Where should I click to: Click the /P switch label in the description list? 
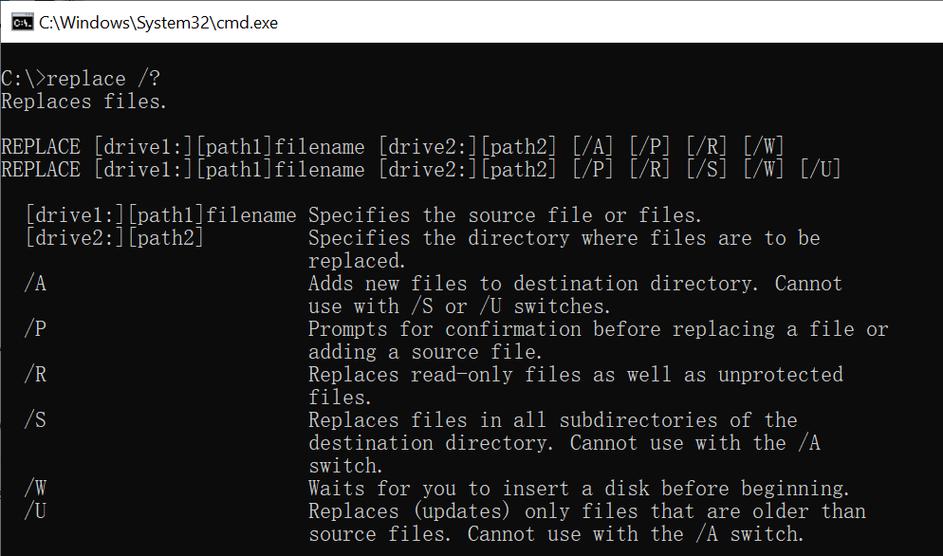point(36,329)
